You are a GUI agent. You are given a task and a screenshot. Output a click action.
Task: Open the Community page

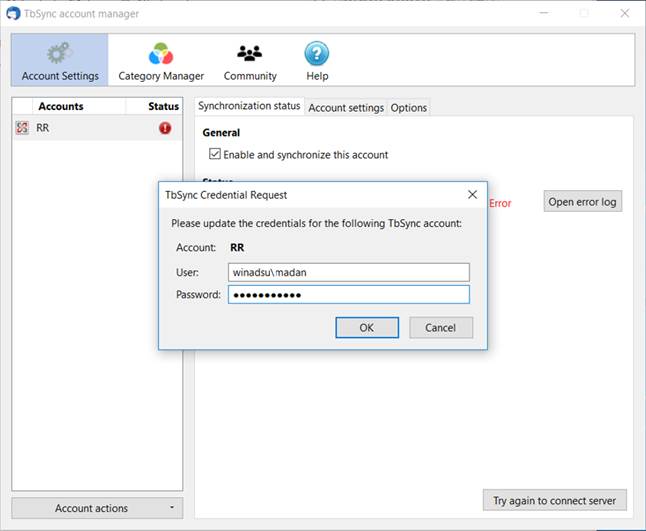click(x=250, y=61)
